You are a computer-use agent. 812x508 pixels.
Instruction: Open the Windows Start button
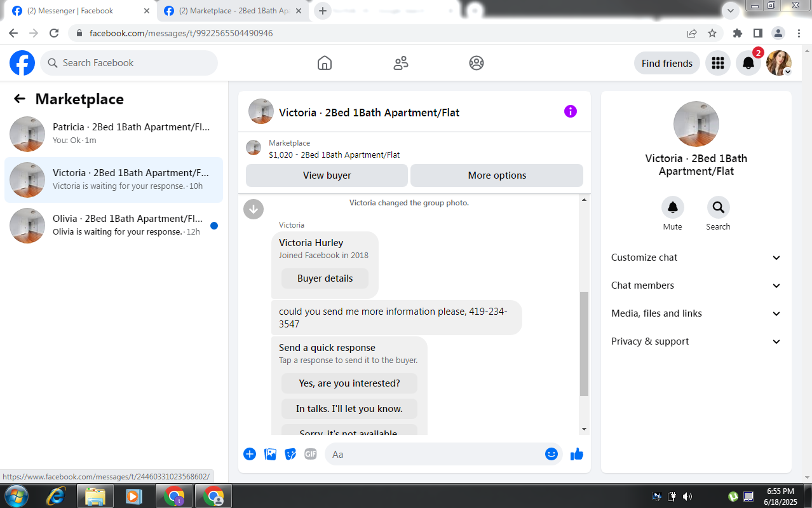click(15, 496)
